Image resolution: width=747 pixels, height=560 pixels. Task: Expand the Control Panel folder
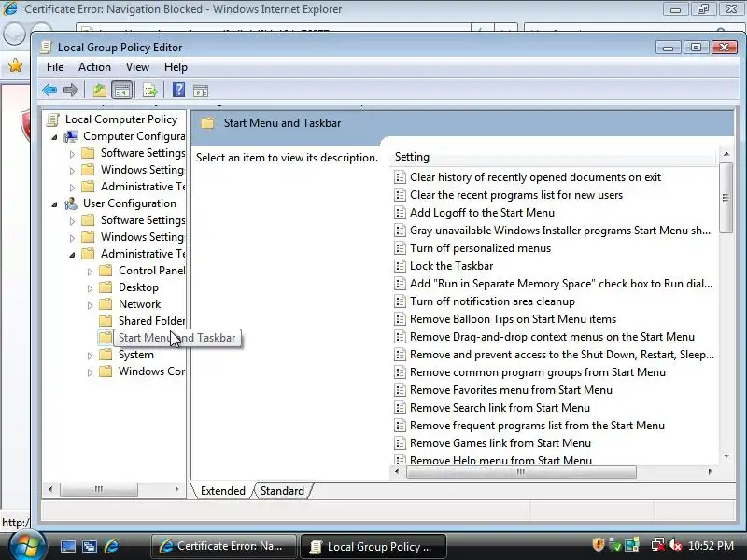click(90, 272)
